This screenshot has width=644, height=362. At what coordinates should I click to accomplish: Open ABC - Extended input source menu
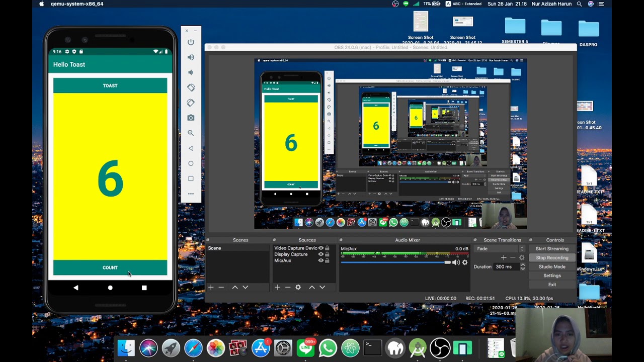coord(463,4)
